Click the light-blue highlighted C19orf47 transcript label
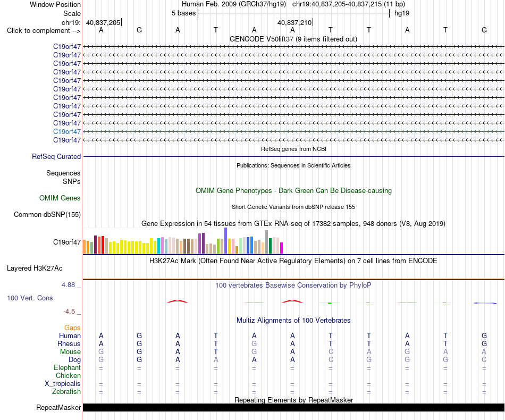 (x=66, y=131)
